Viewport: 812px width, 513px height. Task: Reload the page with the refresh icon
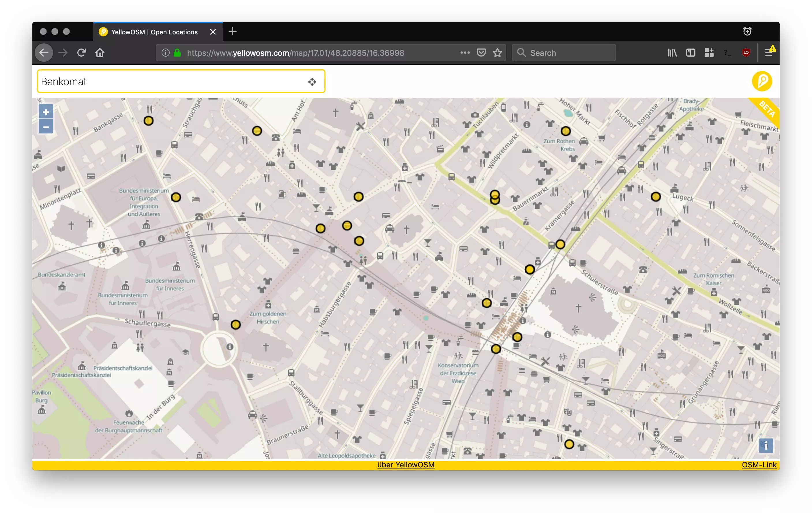point(81,52)
